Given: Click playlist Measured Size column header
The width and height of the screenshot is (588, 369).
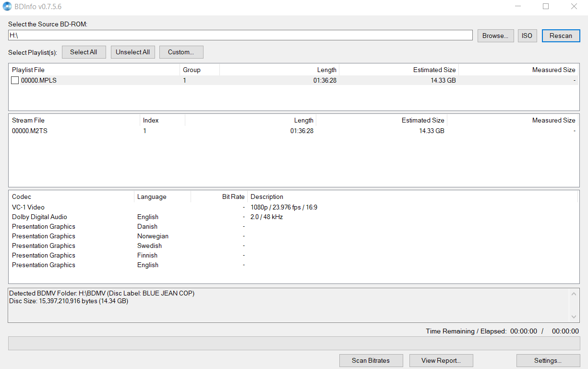Looking at the screenshot, I should 518,70.
